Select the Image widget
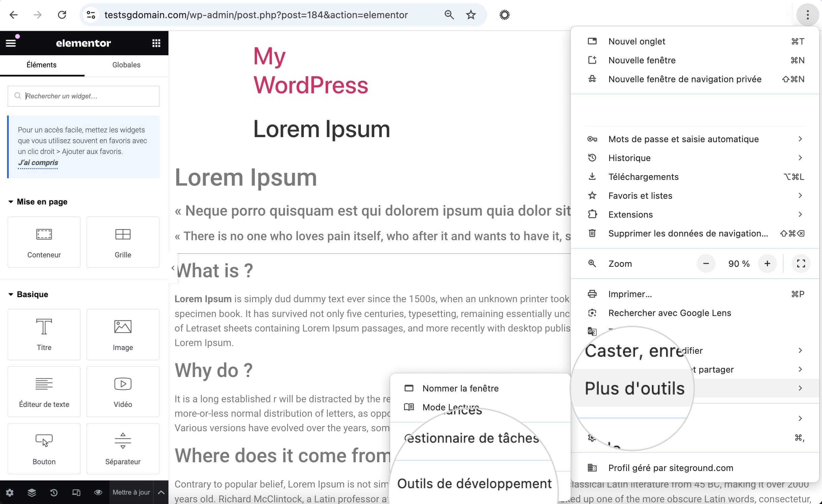Viewport: 822px width, 504px height. [x=123, y=334]
